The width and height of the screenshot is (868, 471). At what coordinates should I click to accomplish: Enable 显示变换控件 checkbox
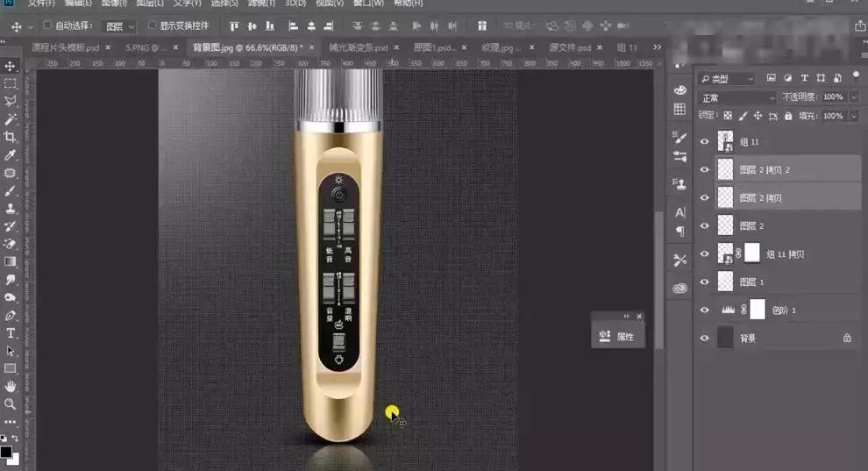pos(153,25)
